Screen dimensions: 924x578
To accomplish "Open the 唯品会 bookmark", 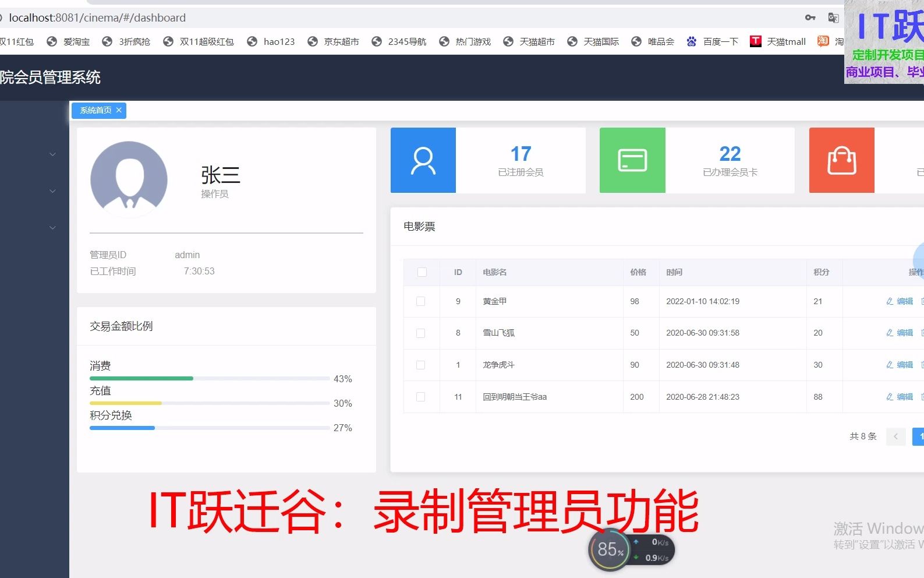I will tap(653, 41).
